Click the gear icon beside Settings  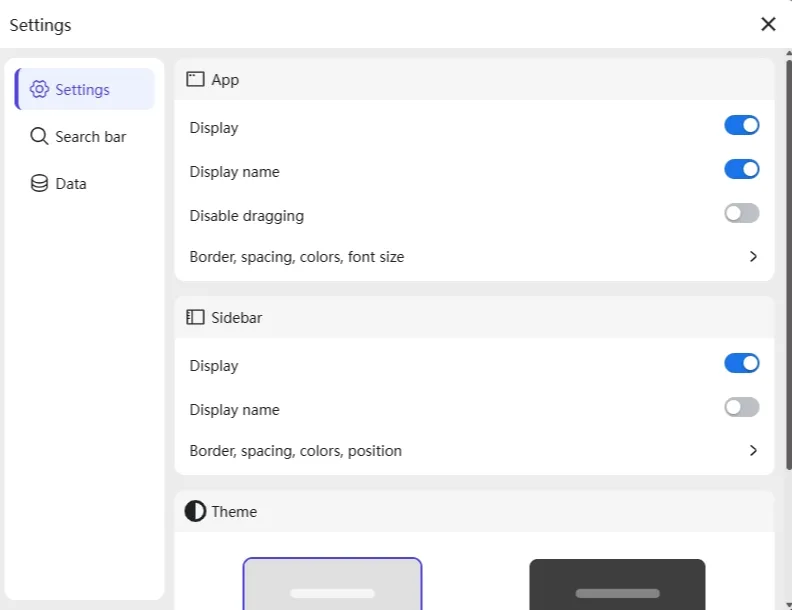(x=39, y=89)
